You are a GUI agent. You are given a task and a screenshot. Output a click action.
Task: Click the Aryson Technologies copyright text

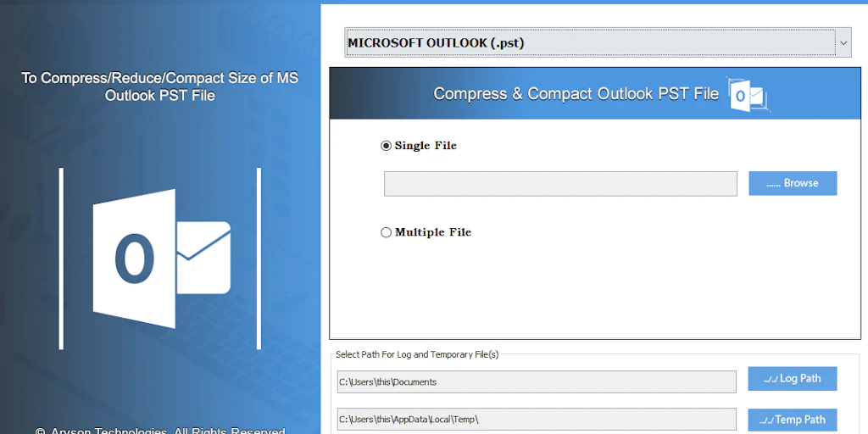pyautogui.click(x=160, y=430)
